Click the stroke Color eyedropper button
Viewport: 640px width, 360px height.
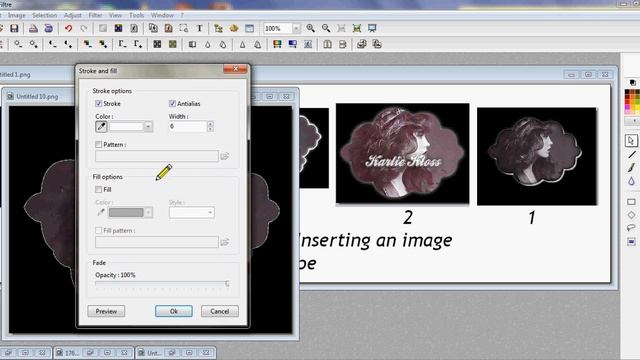pos(101,127)
